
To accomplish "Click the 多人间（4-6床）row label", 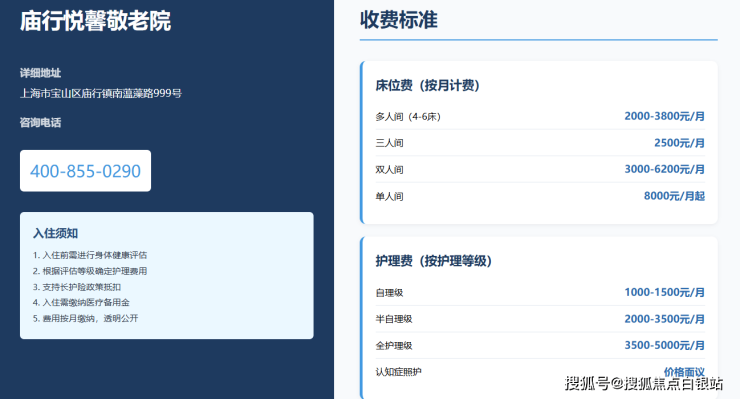I will pos(408,117).
